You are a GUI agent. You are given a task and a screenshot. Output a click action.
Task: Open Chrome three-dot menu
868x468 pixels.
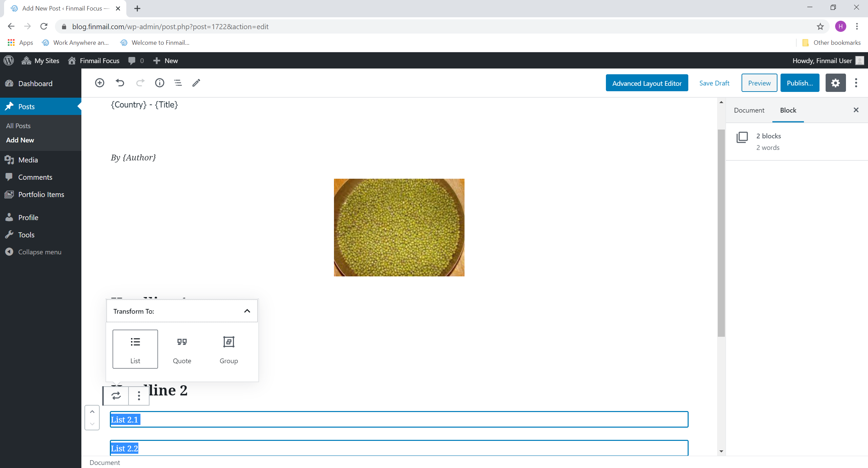[x=857, y=26]
